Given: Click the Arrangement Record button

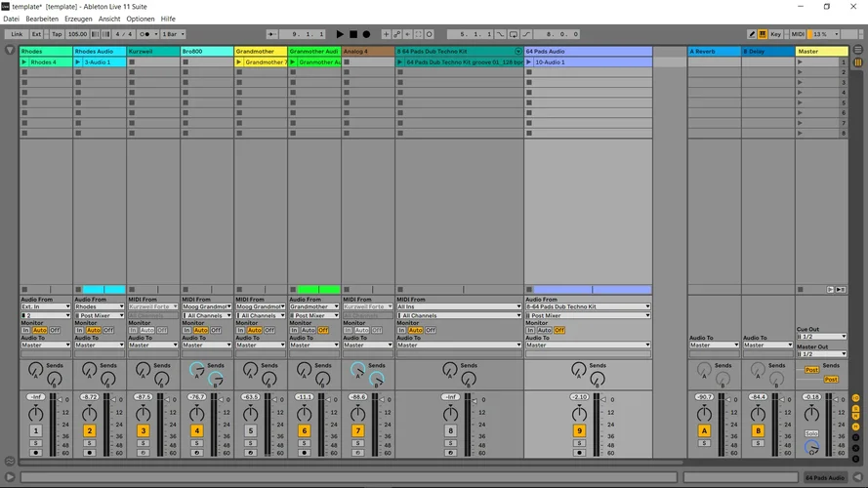Looking at the screenshot, I should click(x=366, y=34).
